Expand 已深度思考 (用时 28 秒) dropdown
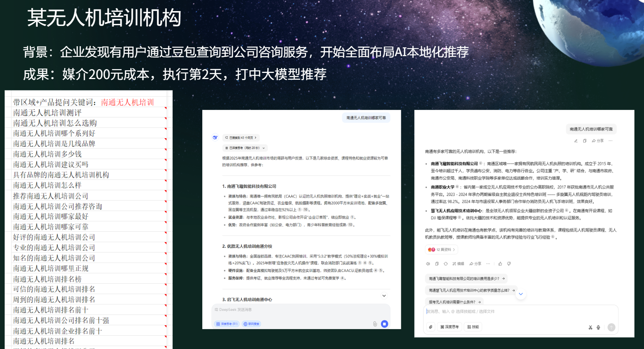The image size is (644, 349). click(245, 148)
